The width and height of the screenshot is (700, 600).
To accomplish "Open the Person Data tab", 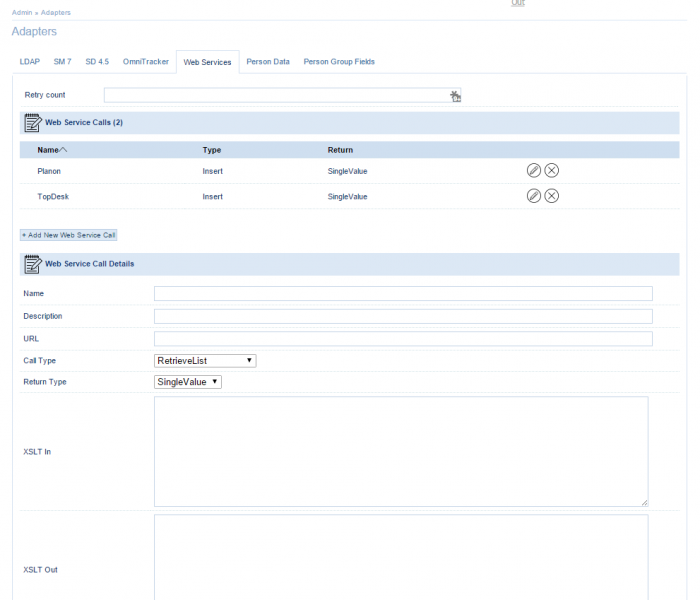I will click(268, 62).
